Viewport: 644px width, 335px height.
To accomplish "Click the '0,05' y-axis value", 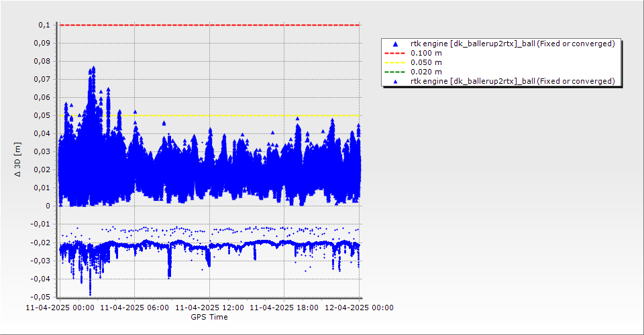I will point(42,115).
